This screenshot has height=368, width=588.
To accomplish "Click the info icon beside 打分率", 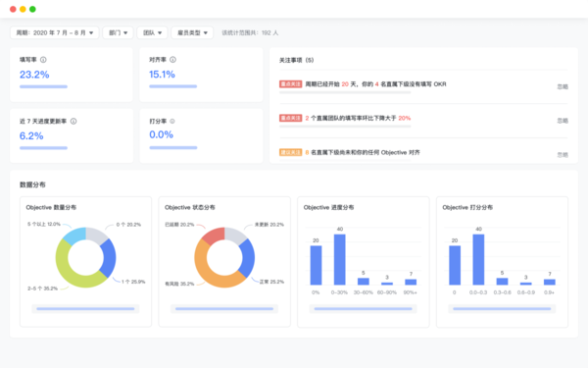I will 172,122.
